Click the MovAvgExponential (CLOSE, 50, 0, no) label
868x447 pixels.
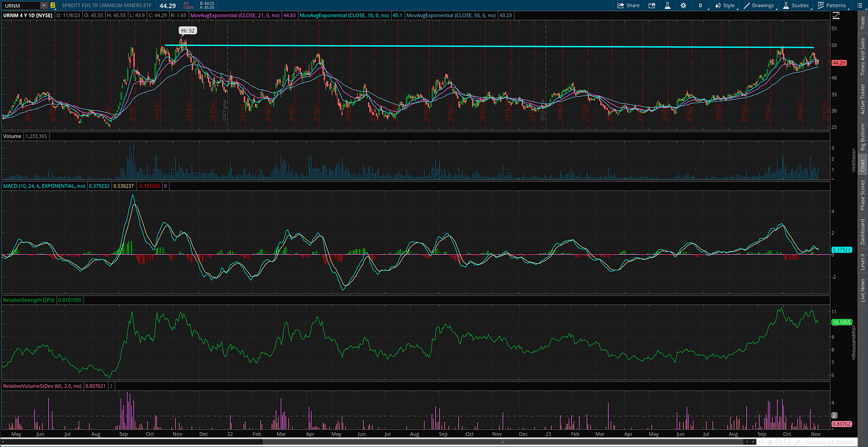coord(451,15)
